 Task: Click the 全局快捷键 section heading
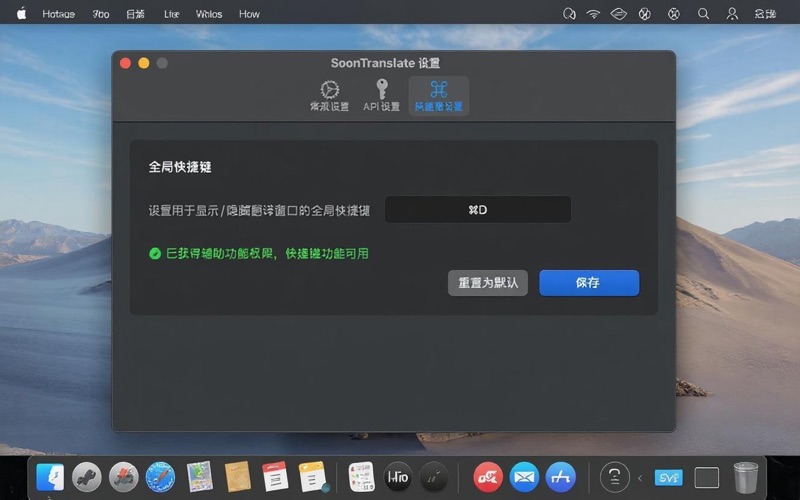click(x=180, y=167)
